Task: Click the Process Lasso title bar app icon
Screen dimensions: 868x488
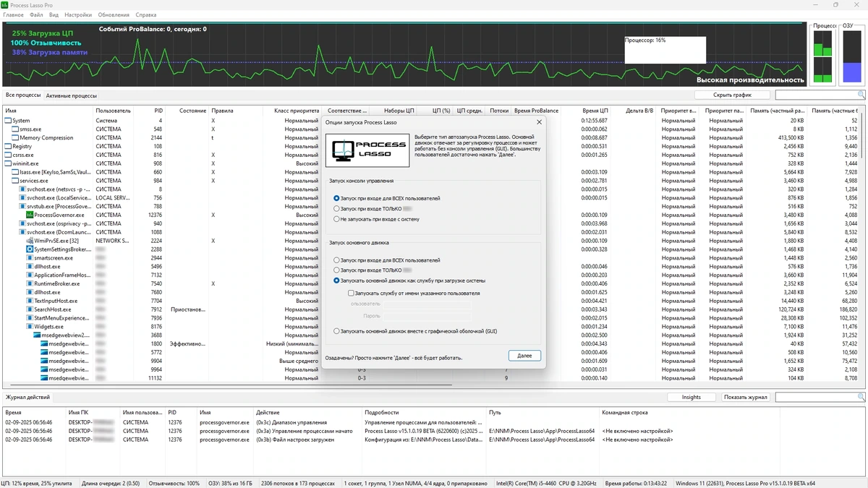Action: coord(5,5)
